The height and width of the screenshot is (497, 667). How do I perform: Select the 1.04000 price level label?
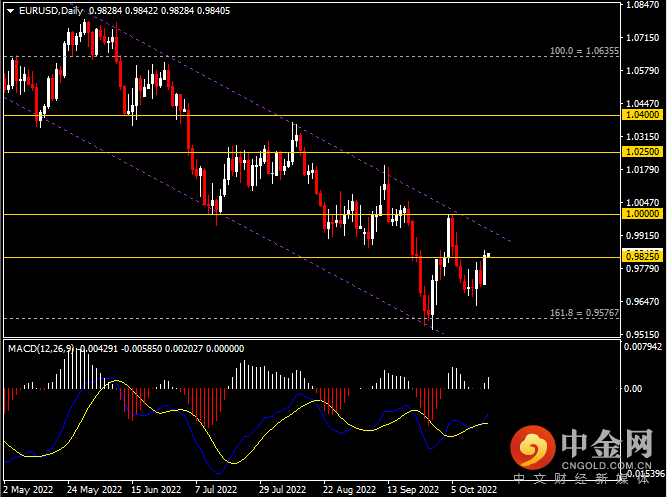(x=642, y=115)
